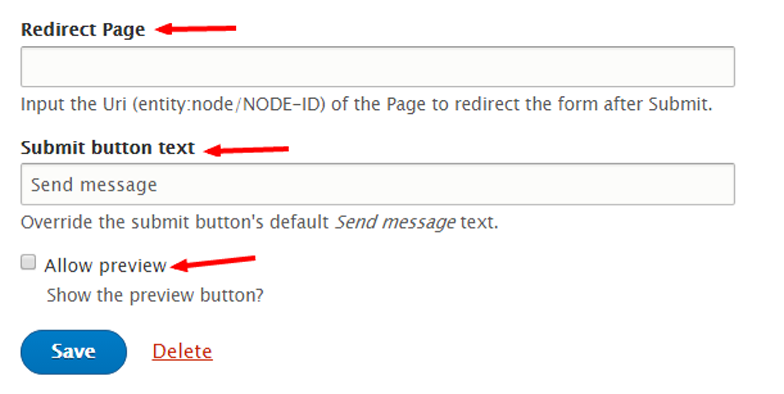Click the Redirect Page Uri help description
This screenshot has width=784, height=394.
click(x=366, y=104)
